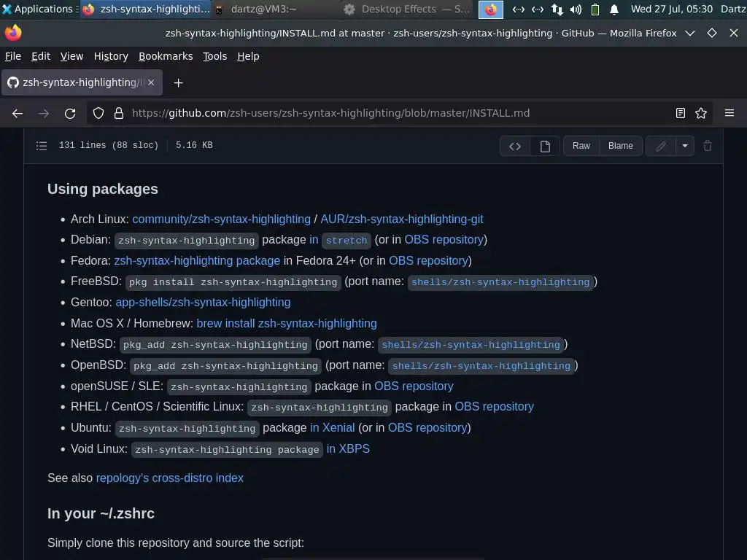Click the In your ~/.zshrc heading
747x560 pixels.
pos(101,513)
